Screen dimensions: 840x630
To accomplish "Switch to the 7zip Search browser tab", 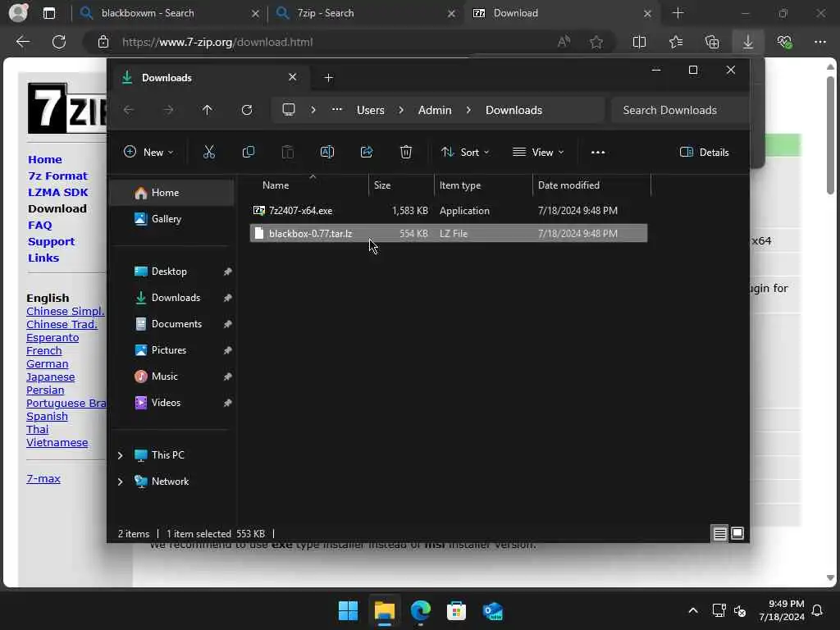I will (x=367, y=13).
